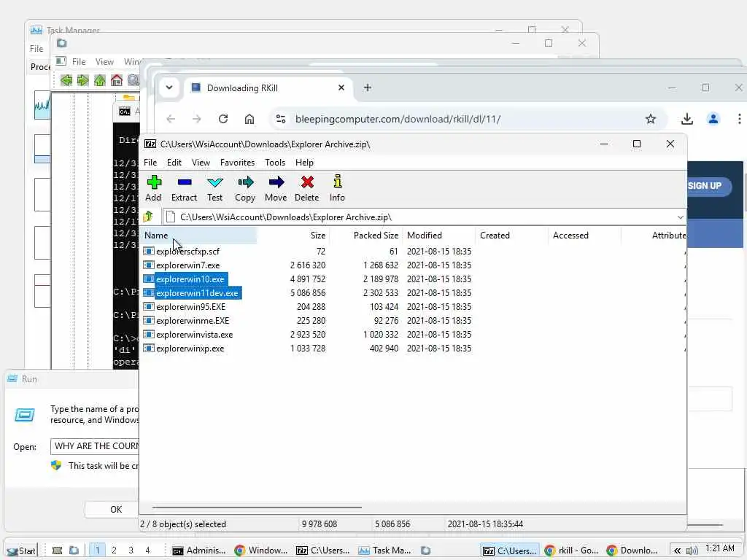The width and height of the screenshot is (747, 560).
Task: Open the View menu in 7-Zip
Action: click(201, 163)
